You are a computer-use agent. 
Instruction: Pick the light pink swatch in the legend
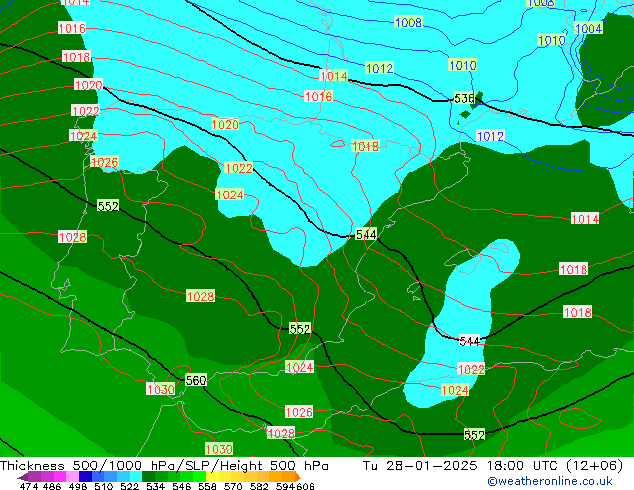click(x=72, y=477)
